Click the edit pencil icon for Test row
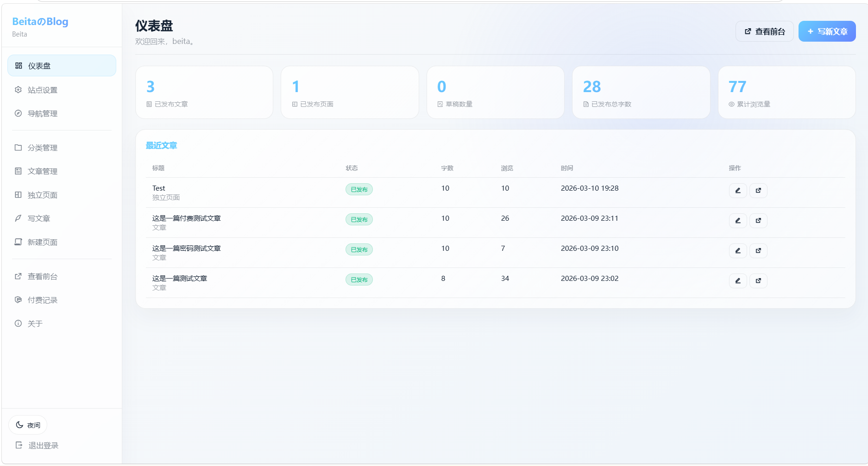The image size is (868, 466). coord(737,191)
